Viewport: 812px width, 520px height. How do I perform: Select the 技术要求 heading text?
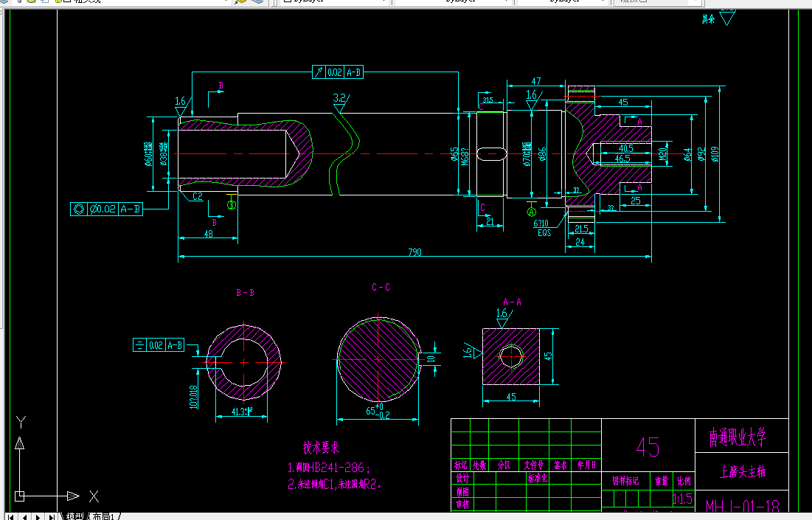321,448
